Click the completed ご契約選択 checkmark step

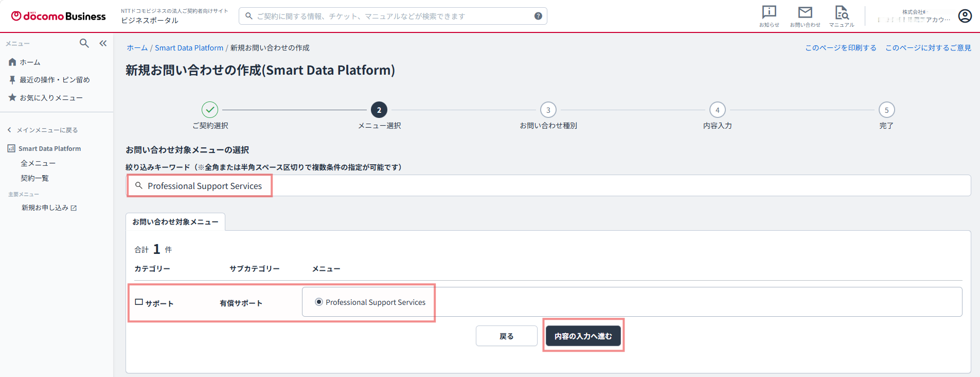click(210, 110)
